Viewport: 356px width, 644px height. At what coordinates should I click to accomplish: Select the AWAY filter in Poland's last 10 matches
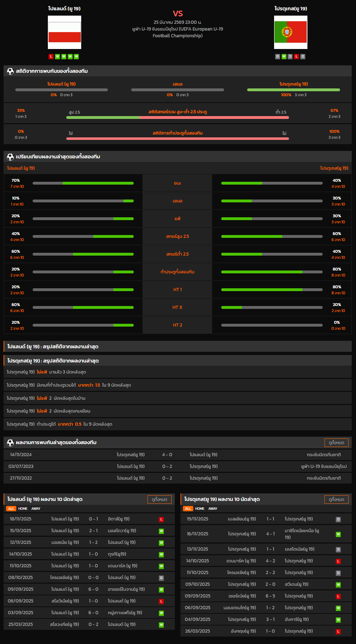pos(36,509)
